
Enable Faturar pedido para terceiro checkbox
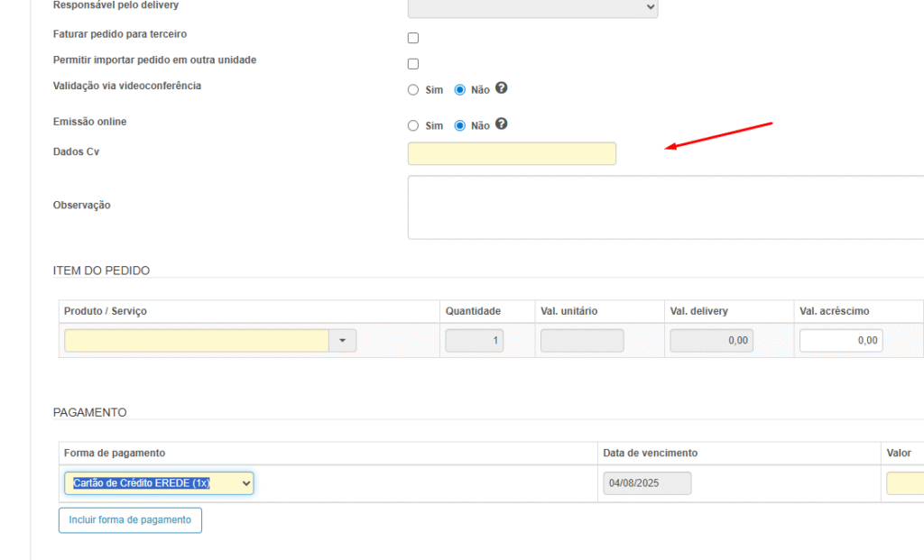pyautogui.click(x=413, y=38)
